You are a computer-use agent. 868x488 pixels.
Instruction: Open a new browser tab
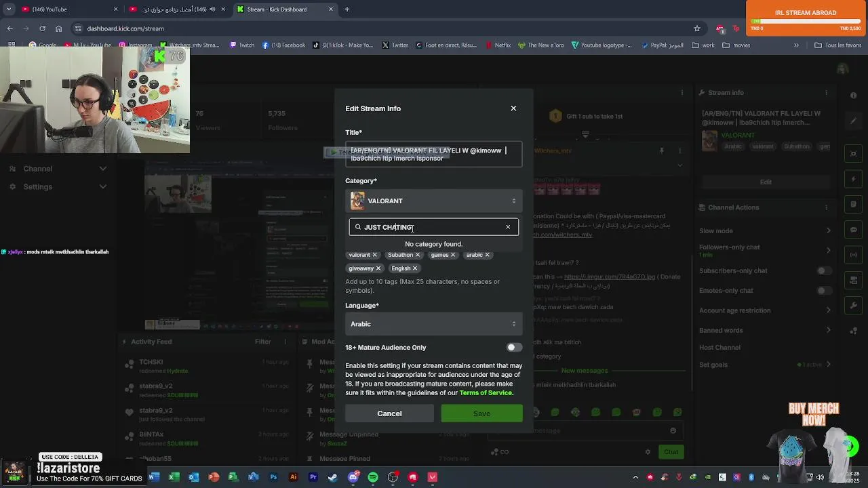pos(347,9)
